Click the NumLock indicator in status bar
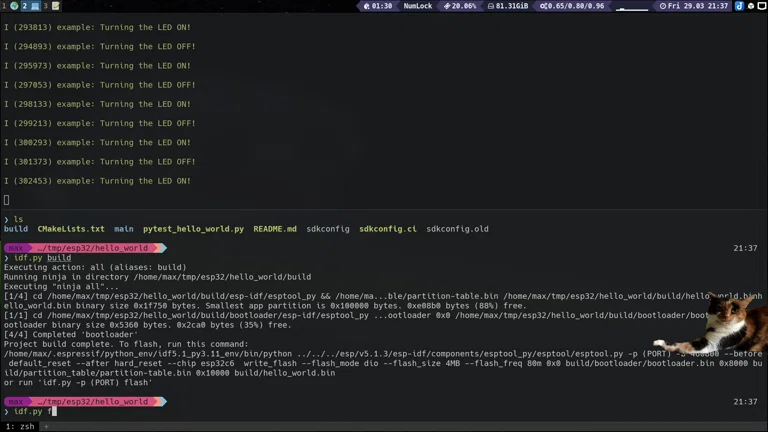This screenshot has height=432, width=768. (417, 6)
